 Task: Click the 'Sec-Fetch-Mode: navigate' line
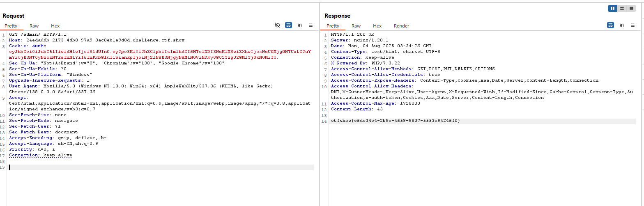(x=43, y=121)
